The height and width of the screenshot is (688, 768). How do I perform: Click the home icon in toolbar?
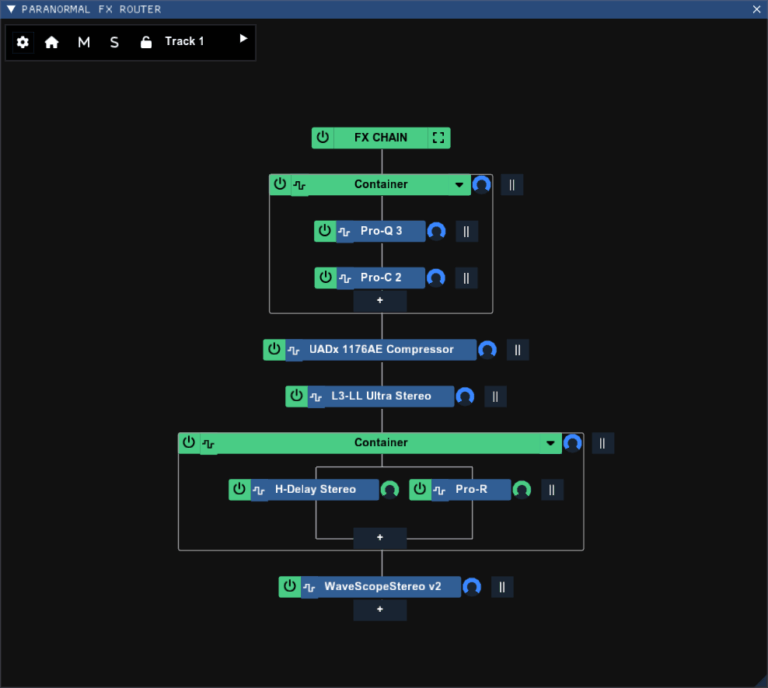(x=52, y=43)
